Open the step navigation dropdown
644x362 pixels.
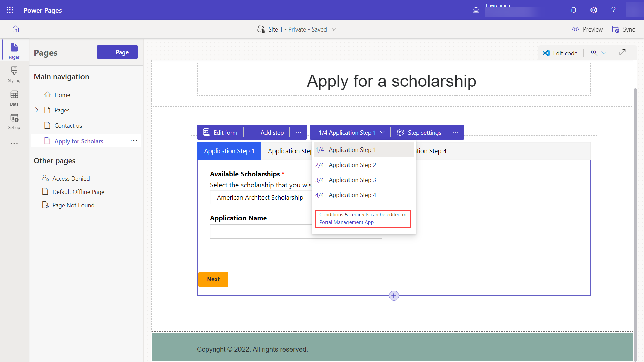[351, 132]
